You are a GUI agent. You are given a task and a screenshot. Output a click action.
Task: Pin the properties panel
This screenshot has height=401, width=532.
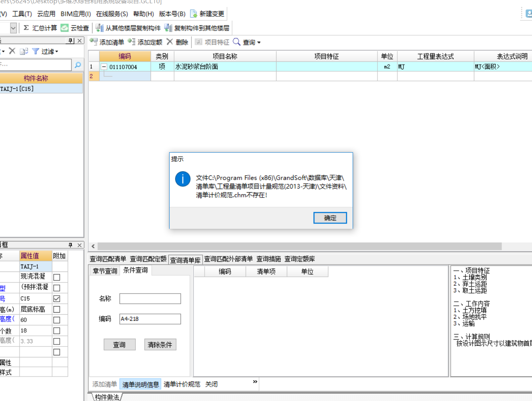pos(70,245)
